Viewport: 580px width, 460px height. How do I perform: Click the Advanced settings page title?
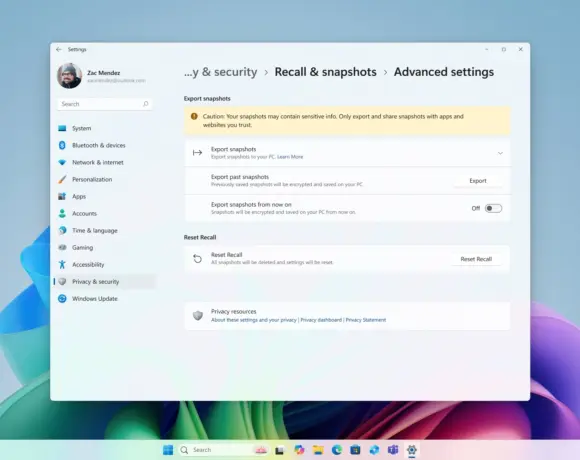444,72
